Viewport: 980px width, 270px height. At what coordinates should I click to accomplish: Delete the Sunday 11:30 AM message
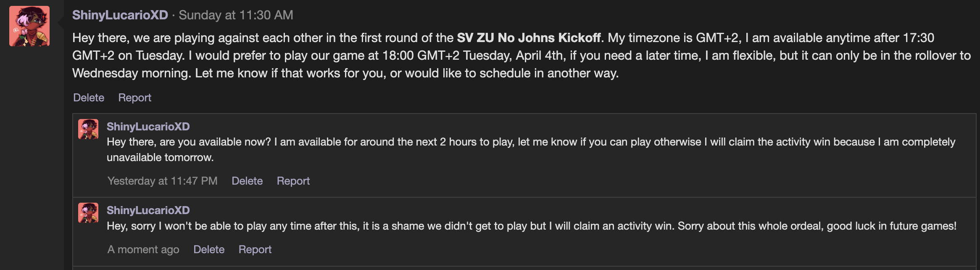click(89, 98)
